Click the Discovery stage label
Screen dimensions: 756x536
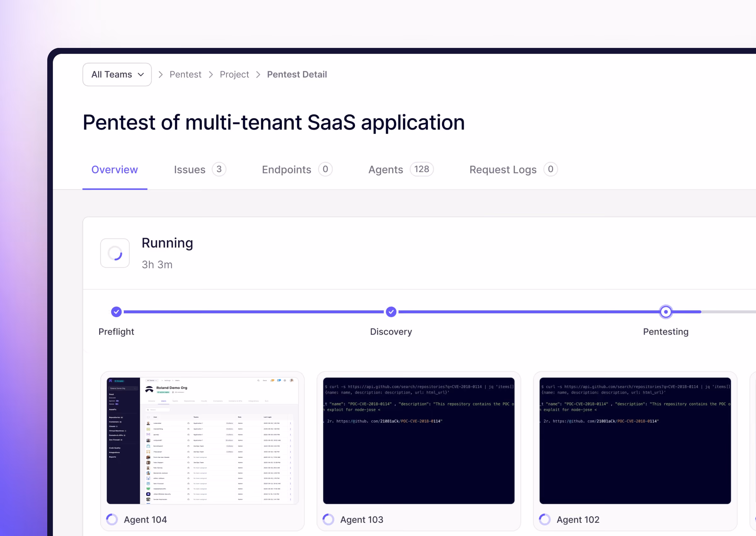pyautogui.click(x=391, y=332)
